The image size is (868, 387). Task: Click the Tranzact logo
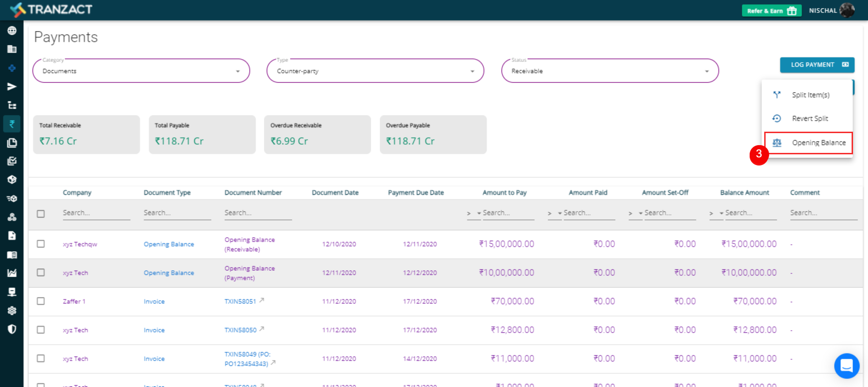click(x=51, y=9)
